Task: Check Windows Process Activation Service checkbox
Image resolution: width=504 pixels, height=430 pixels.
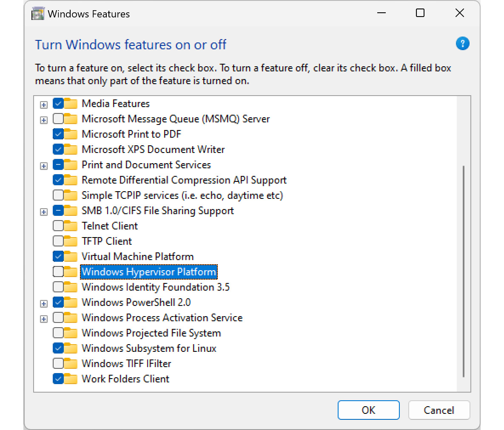Action: click(58, 317)
